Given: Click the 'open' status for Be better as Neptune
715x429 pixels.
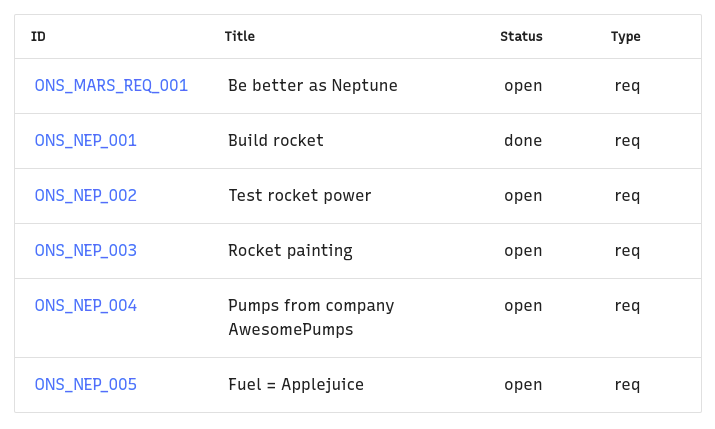Looking at the screenshot, I should coord(523,86).
